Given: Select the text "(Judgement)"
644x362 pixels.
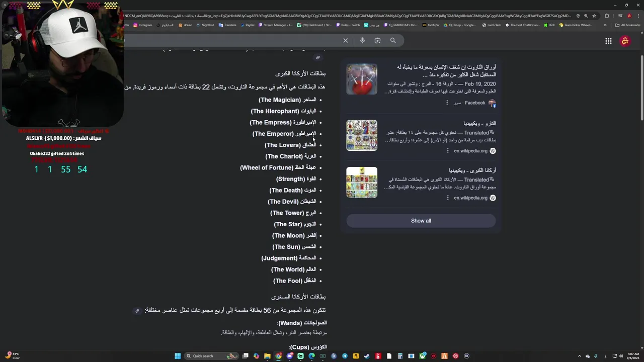Looking at the screenshot, I should point(279,258).
